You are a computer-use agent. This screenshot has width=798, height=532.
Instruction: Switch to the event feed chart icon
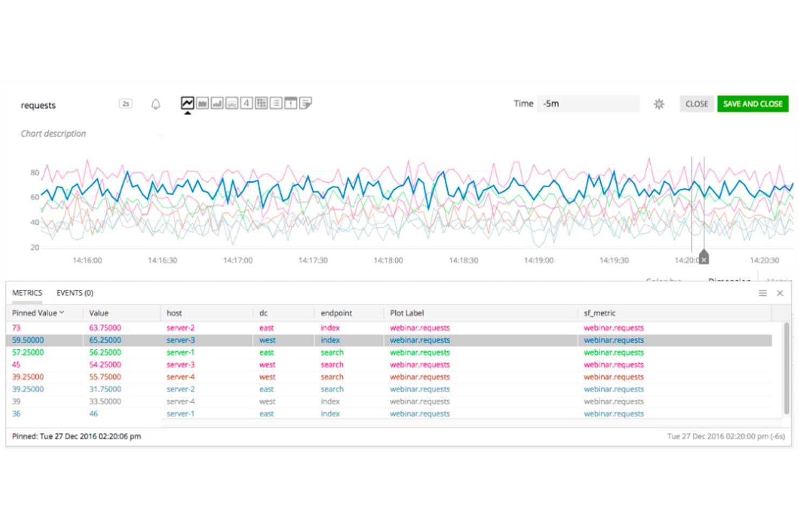[x=291, y=103]
